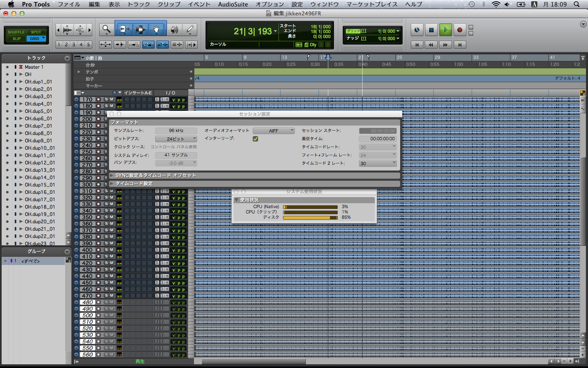Screen dimensions: 588x368
Task: Click the MIDI zoom button
Action: pos(80,30)
